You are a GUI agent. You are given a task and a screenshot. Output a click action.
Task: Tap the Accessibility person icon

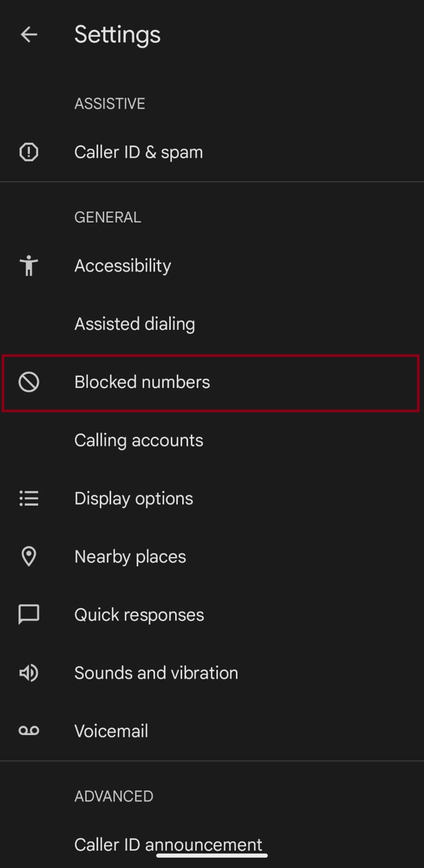pyautogui.click(x=29, y=266)
